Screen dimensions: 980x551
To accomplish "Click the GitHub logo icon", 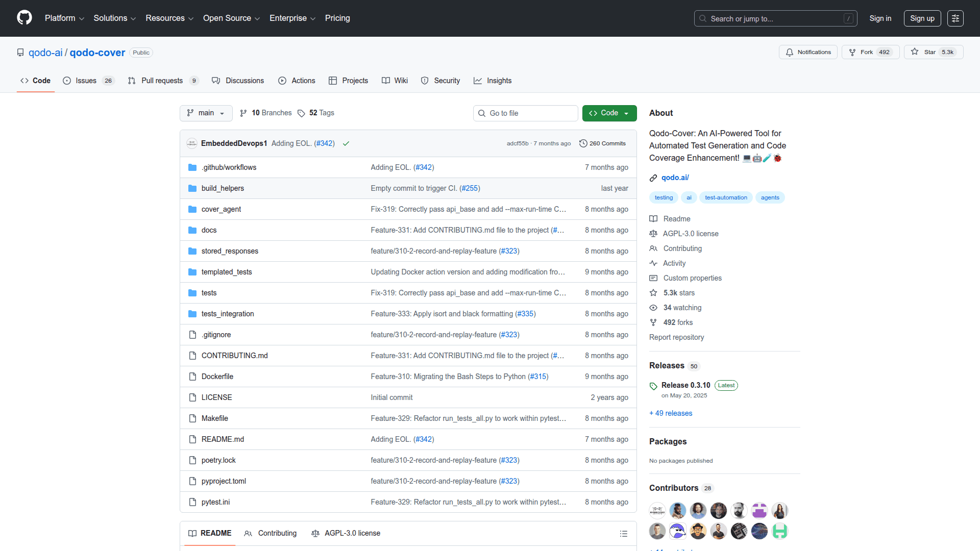I will click(24, 18).
